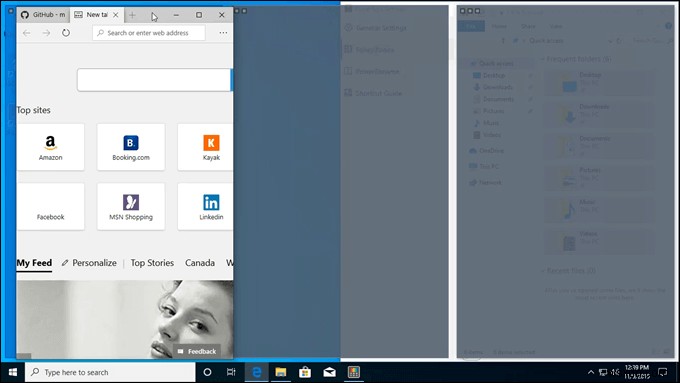
Task: Collapse the Recent files section
Action: tap(543, 271)
